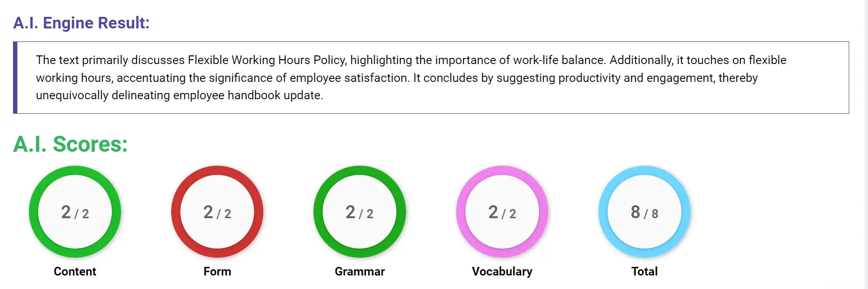Click the green Content score circle
The height and width of the screenshot is (289, 868).
[75, 212]
